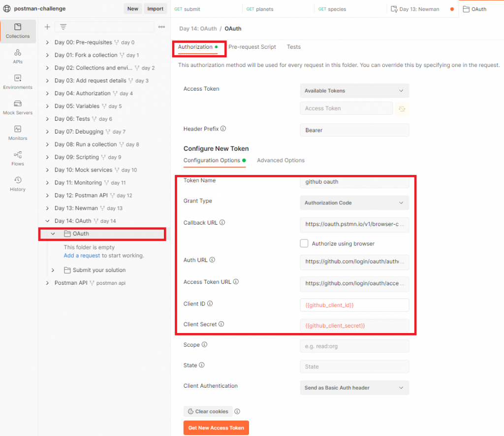Click the Add a request link
This screenshot has height=436, width=504.
[82, 256]
